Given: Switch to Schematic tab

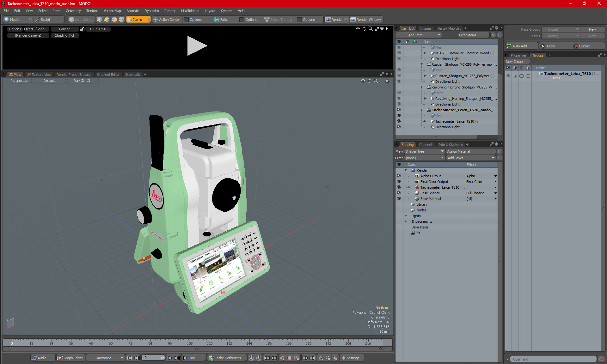Looking at the screenshot, I should tap(133, 75).
